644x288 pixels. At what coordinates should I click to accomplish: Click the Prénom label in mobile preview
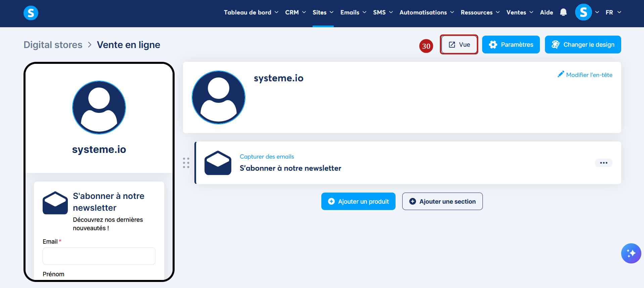point(53,274)
